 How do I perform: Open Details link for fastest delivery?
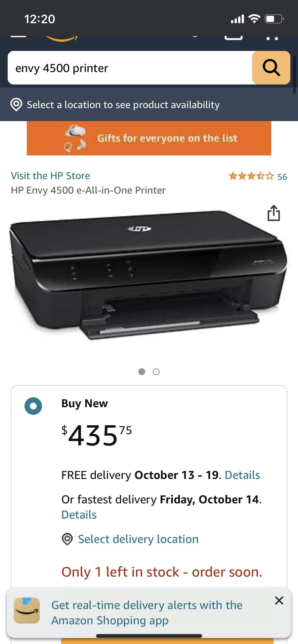point(79,515)
